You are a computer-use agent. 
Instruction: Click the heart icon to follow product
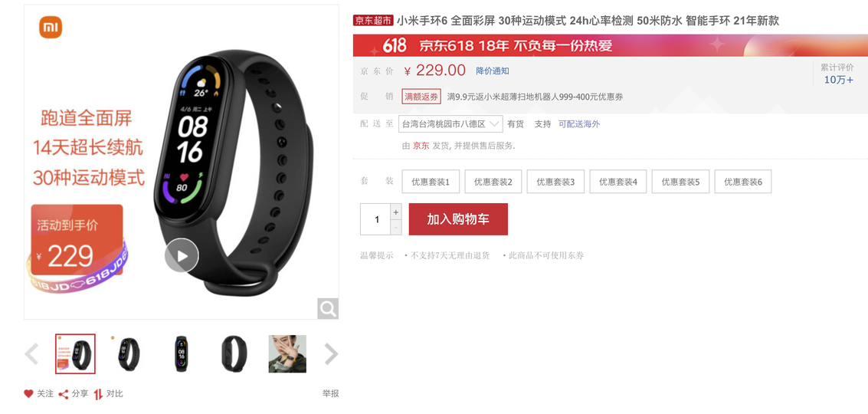pos(29,394)
